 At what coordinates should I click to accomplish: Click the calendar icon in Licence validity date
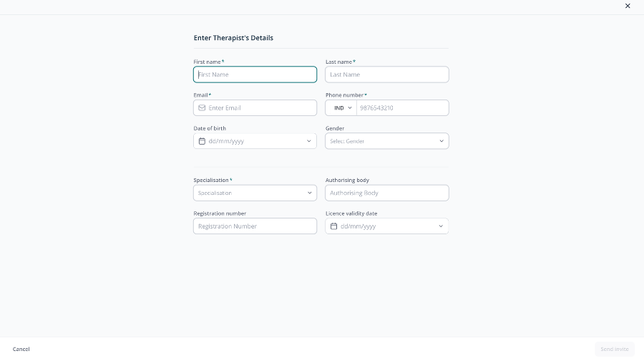[334, 226]
